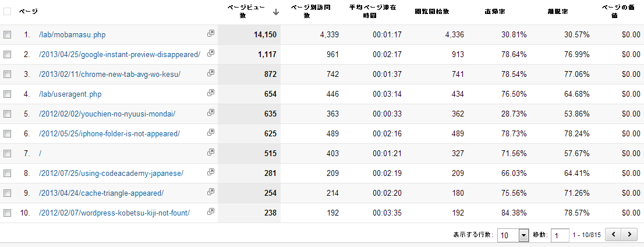Open /lab/mobamasu.php page in new window icon
This screenshot has width=644, height=247.
point(211,34)
